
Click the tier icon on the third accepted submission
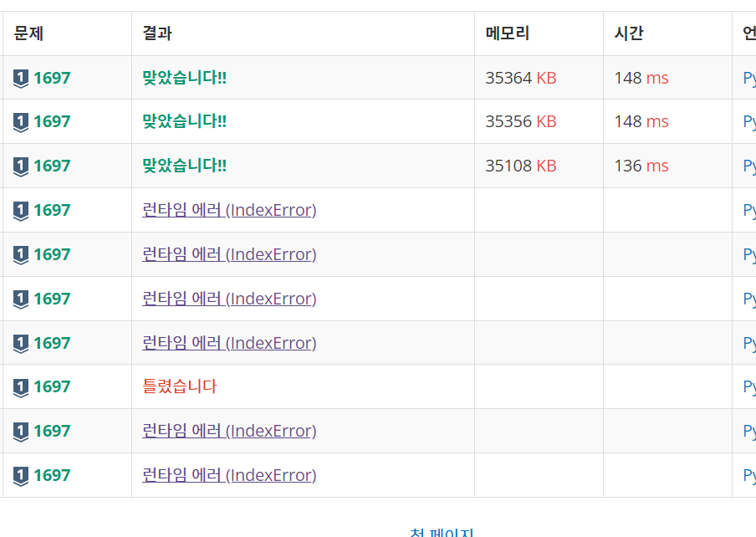pyautogui.click(x=19, y=165)
